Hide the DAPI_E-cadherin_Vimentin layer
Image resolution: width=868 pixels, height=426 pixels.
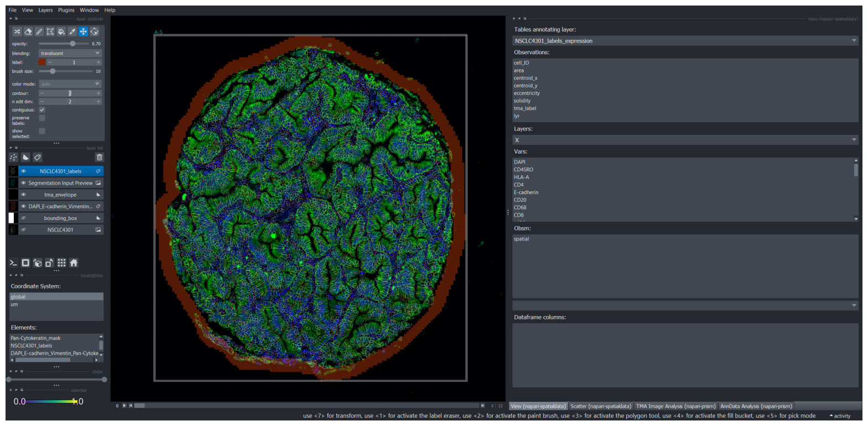[x=24, y=206]
